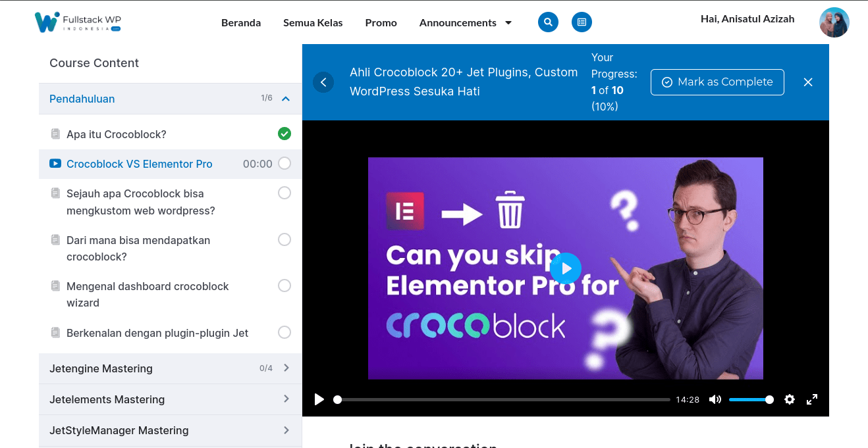Click Hai, Anisatul Azizah greeting
Image resolution: width=868 pixels, height=448 pixels.
point(747,19)
